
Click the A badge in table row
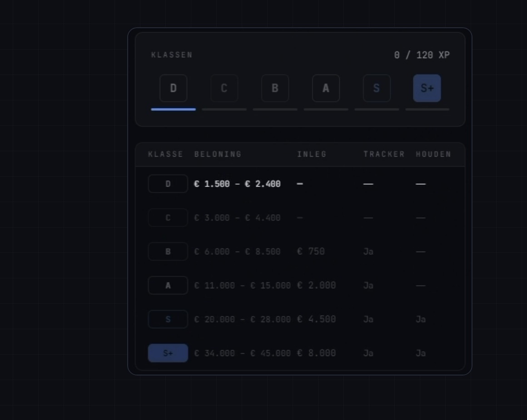coord(168,285)
